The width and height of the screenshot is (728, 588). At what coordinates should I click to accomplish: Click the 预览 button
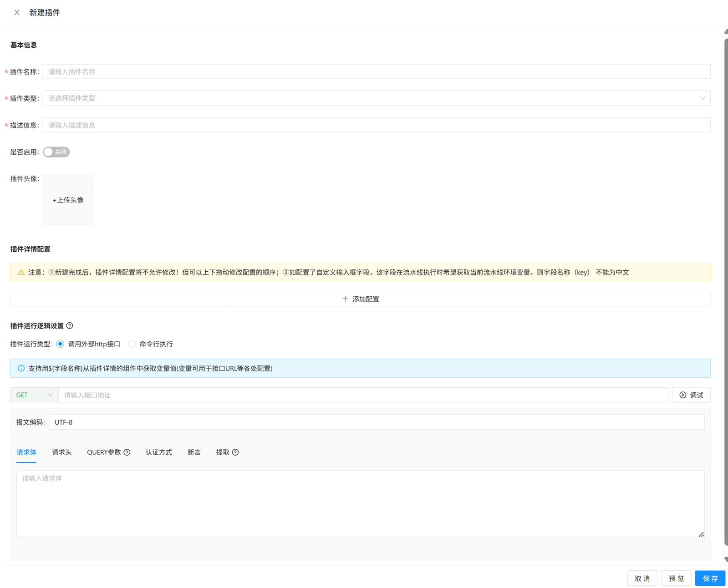click(676, 578)
